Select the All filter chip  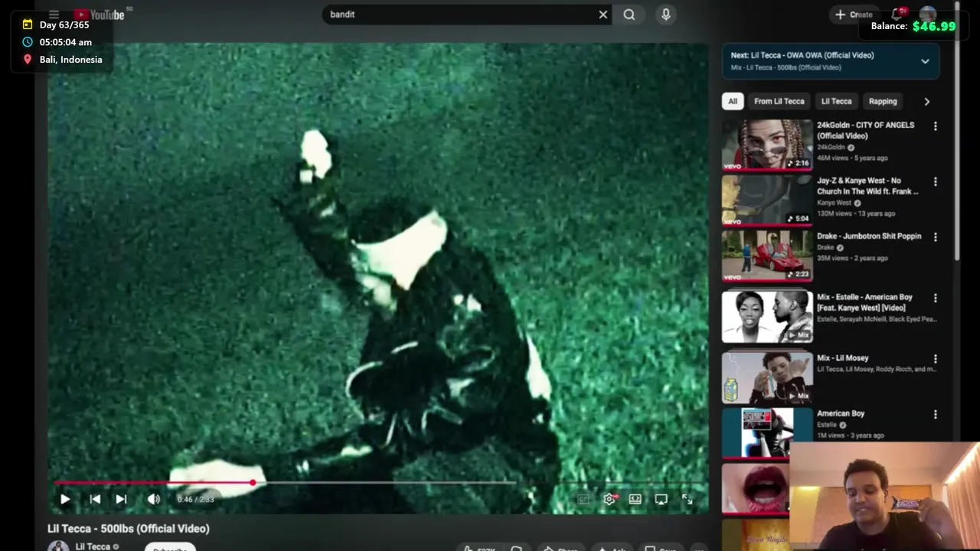coord(733,101)
